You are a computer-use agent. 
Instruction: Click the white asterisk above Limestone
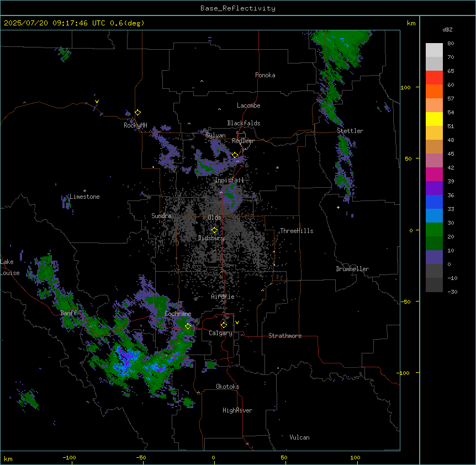(84, 191)
